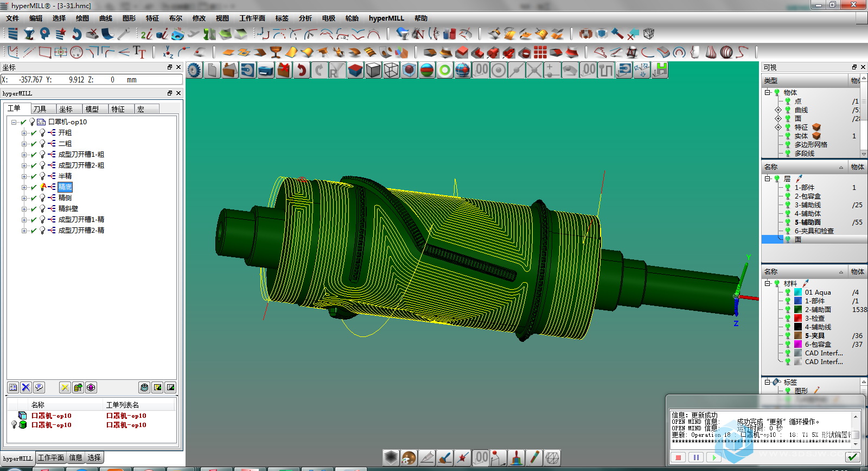Image resolution: width=868 pixels, height=471 pixels.
Task: Click the gray redo arrow in viewport toolbar
Action: click(319, 71)
